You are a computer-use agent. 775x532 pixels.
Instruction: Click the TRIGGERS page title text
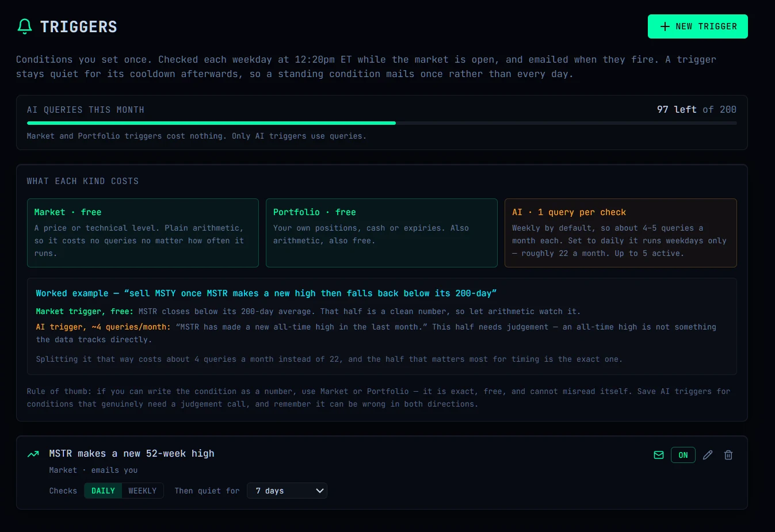click(x=79, y=26)
